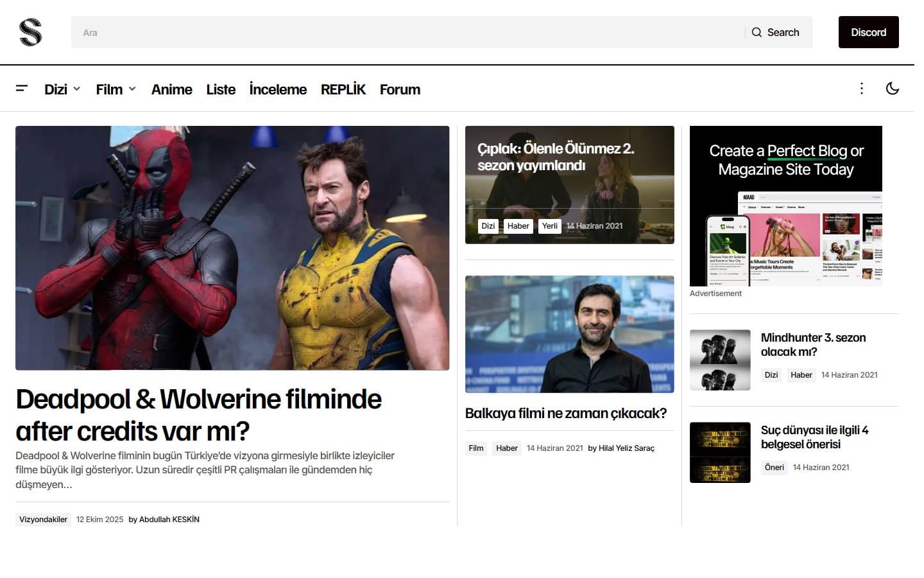The width and height of the screenshot is (924, 578).
Task: Go to the Liste menu item
Action: [221, 89]
